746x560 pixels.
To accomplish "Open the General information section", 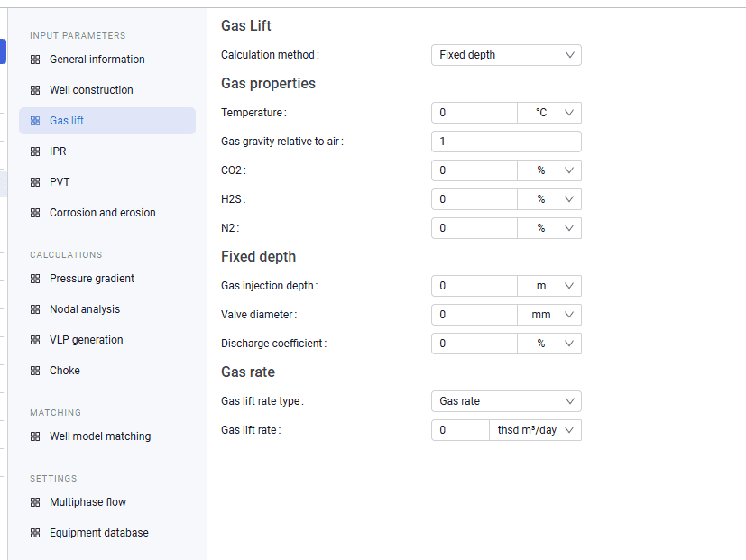I will point(107,60).
